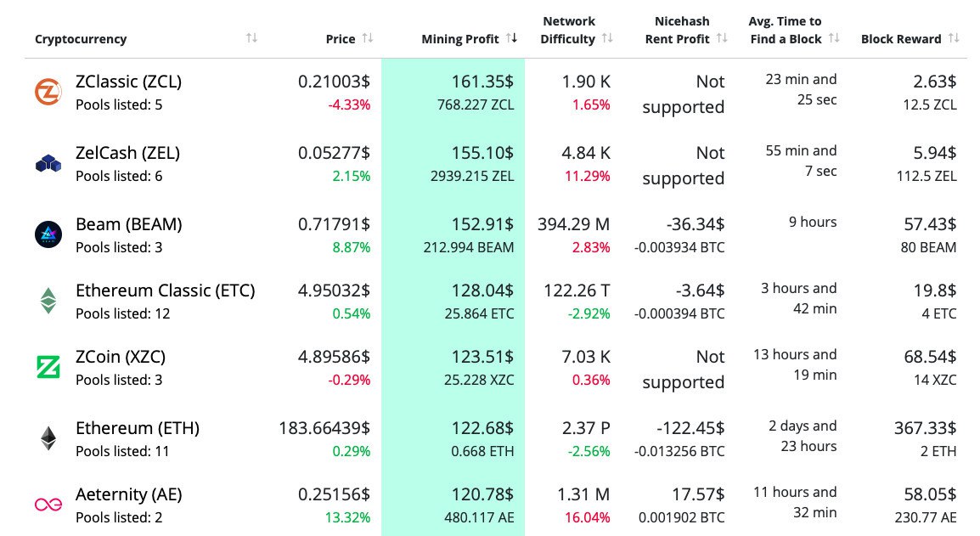This screenshot has height=536, width=980.
Task: Click the Beam coin logo icon
Action: [x=48, y=234]
